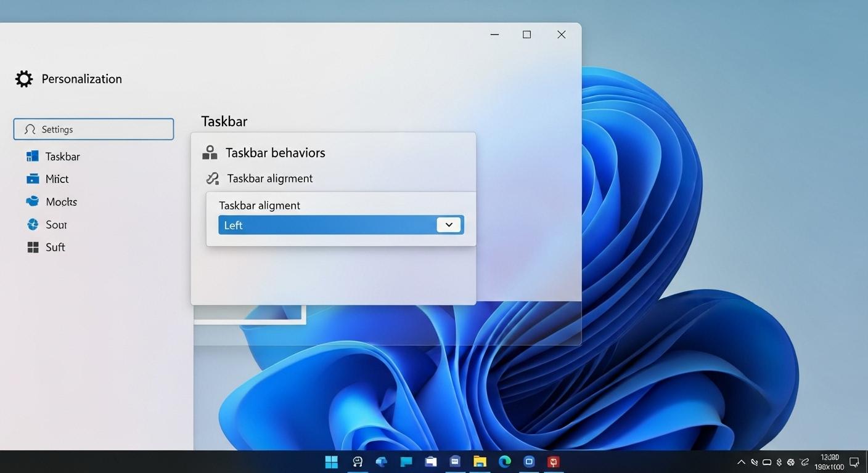The width and height of the screenshot is (868, 473).
Task: Select Suft in the settings sidebar
Action: tap(55, 247)
